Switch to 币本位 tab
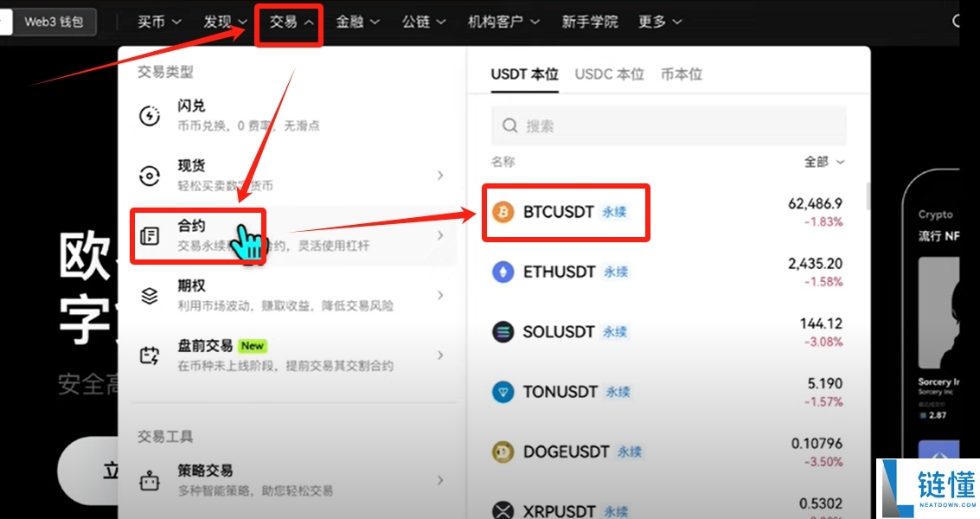980x519 pixels. [682, 74]
